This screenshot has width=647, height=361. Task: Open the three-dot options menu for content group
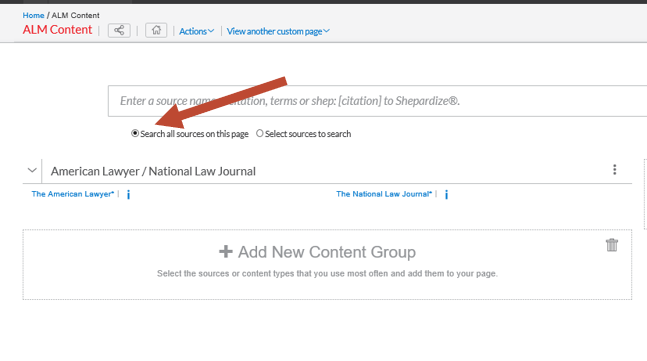(x=614, y=170)
